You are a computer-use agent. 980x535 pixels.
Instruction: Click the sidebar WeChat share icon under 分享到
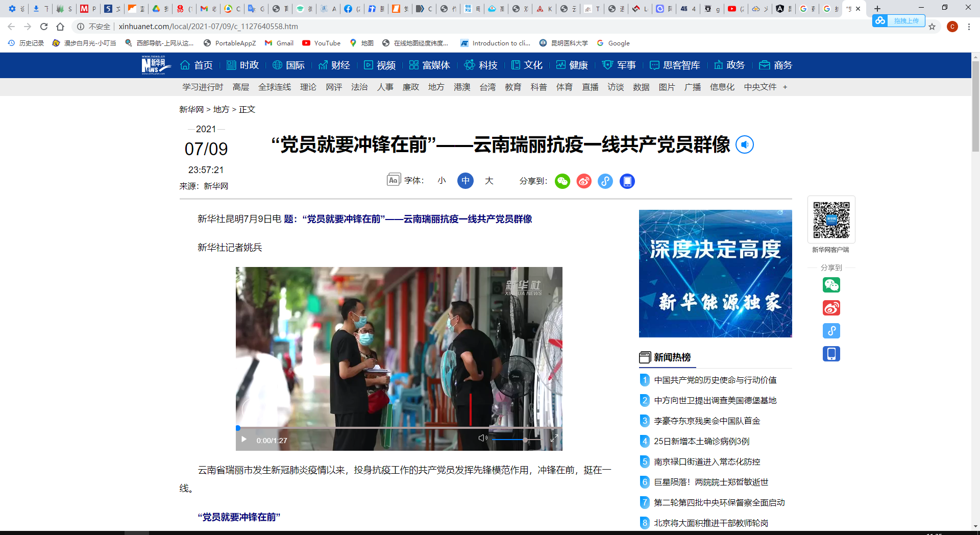(x=831, y=285)
